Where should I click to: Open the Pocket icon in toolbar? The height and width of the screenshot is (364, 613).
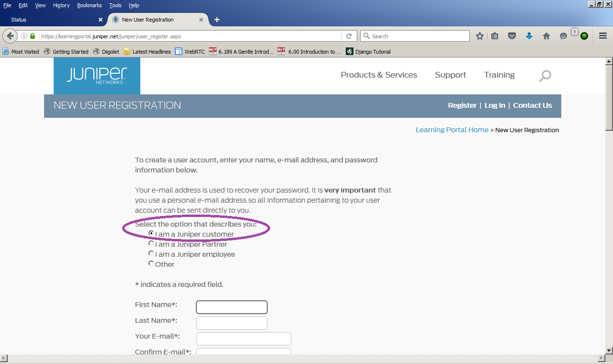pyautogui.click(x=512, y=36)
